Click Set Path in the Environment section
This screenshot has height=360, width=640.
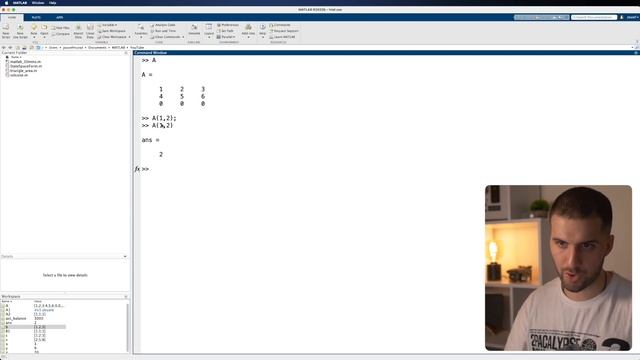[x=225, y=31]
